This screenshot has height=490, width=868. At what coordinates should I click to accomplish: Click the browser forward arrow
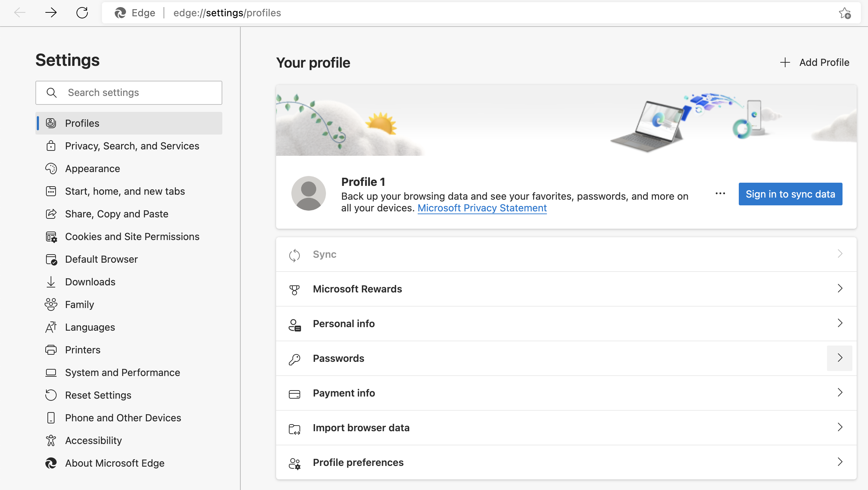point(51,13)
